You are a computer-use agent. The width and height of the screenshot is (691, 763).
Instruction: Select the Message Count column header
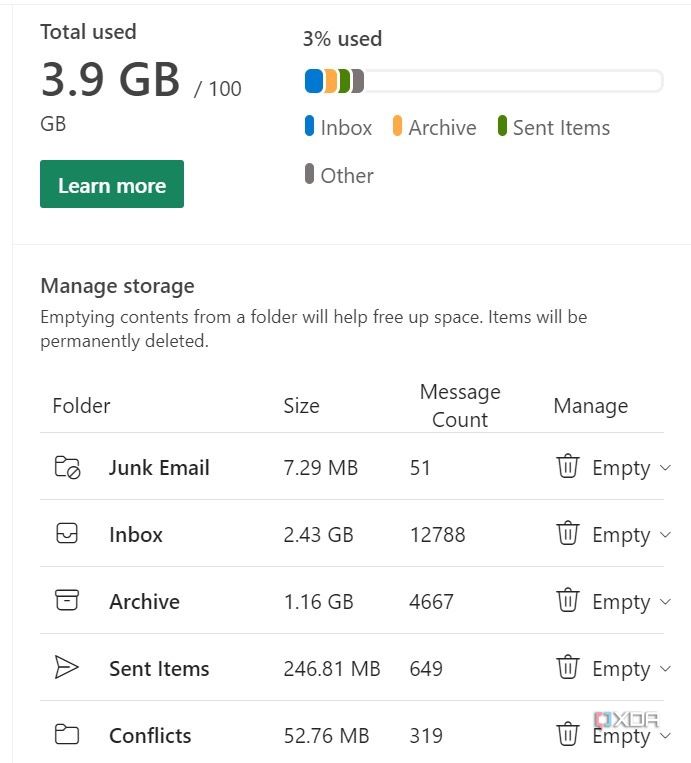pyautogui.click(x=460, y=406)
